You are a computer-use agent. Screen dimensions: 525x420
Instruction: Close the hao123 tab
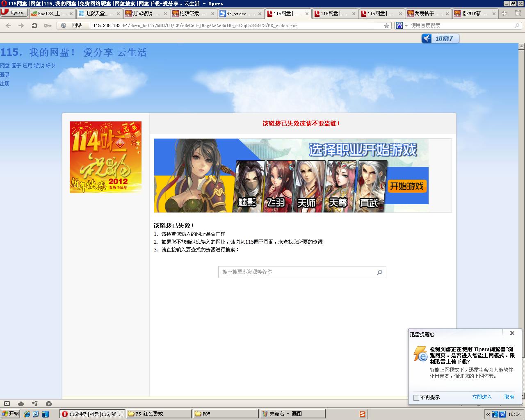(72, 14)
